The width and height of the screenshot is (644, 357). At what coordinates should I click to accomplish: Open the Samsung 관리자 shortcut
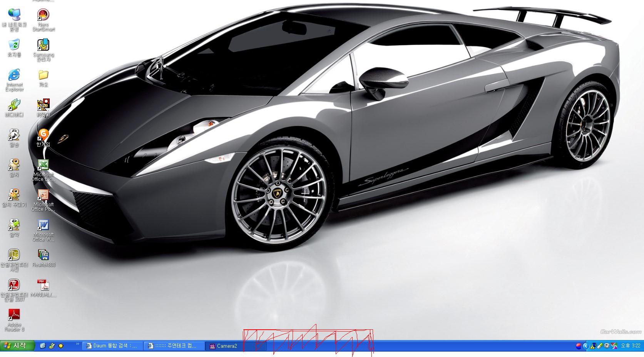pyautogui.click(x=43, y=45)
